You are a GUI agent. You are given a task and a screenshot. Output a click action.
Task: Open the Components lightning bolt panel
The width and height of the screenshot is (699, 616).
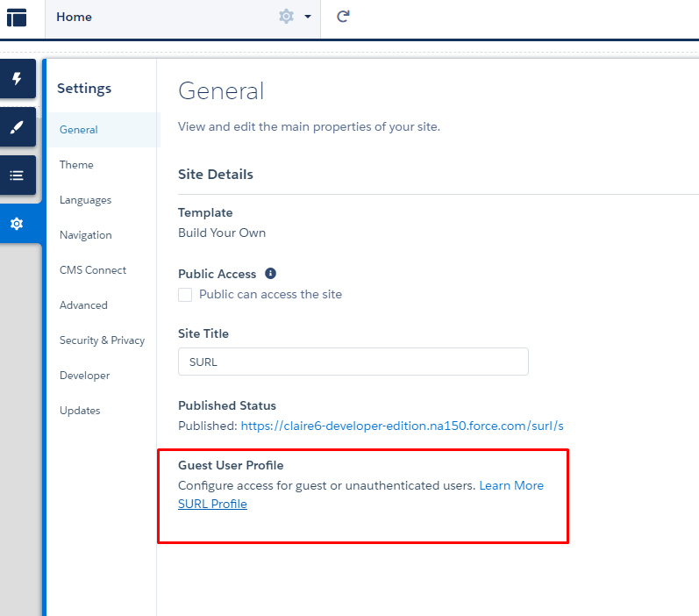(17, 79)
